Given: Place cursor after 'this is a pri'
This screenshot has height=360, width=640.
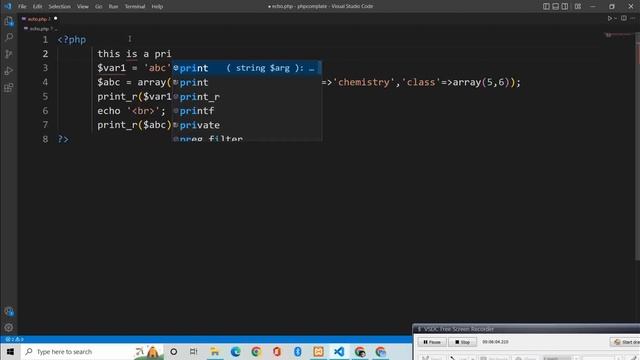Looking at the screenshot, I should 172,54.
